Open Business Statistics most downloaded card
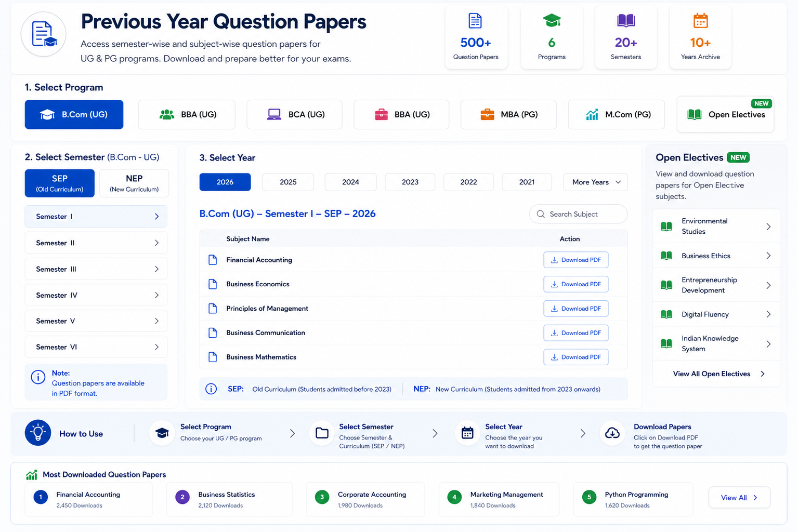The width and height of the screenshot is (798, 532). (229, 499)
